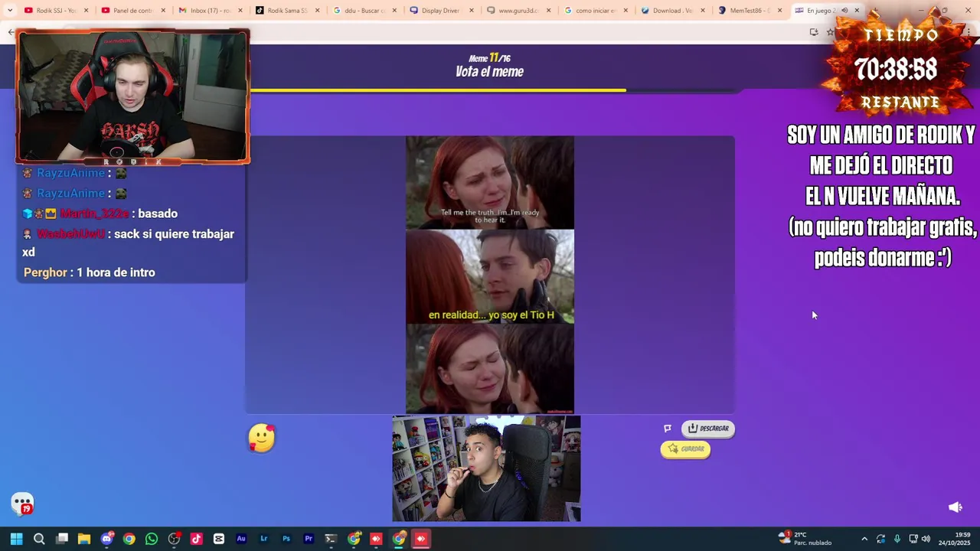Click the 'Meme 11/16' counter
The height and width of the screenshot is (551, 980).
pos(490,58)
